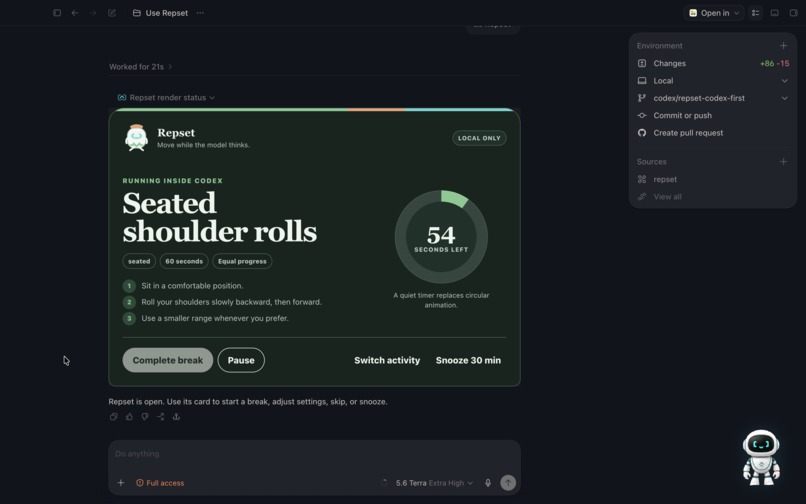Screen dimensions: 806x504
Task: Add a new Environment with plus icon
Action: tap(783, 46)
